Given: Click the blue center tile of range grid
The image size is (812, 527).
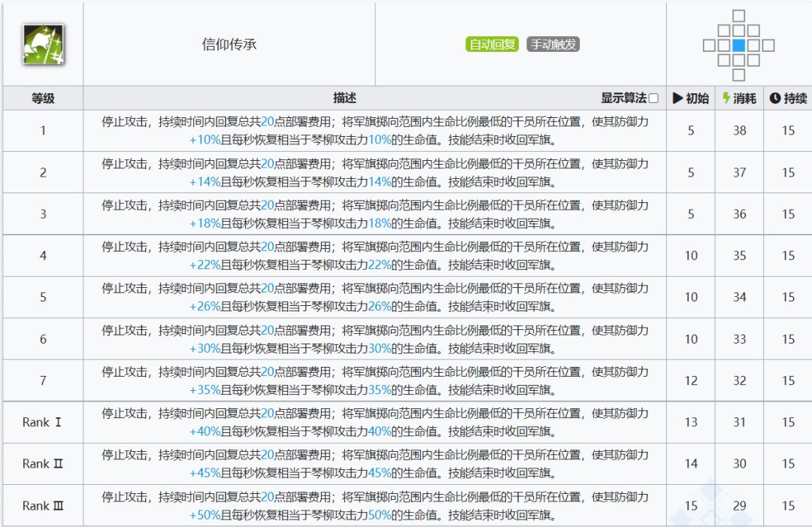Looking at the screenshot, I should click(739, 45).
